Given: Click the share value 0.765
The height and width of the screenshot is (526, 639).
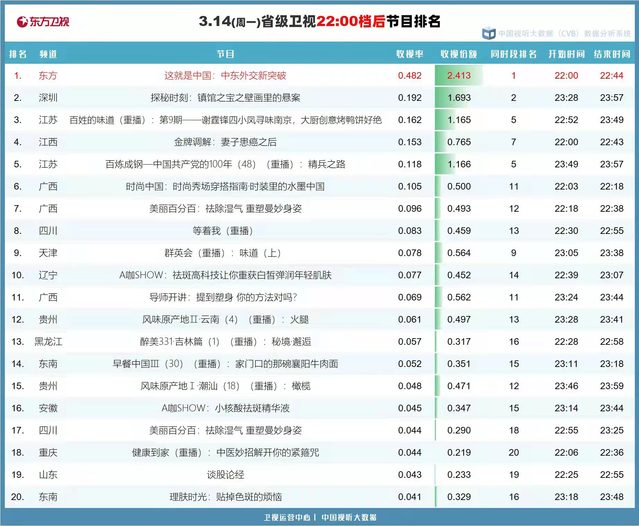Looking at the screenshot, I should pyautogui.click(x=459, y=142).
